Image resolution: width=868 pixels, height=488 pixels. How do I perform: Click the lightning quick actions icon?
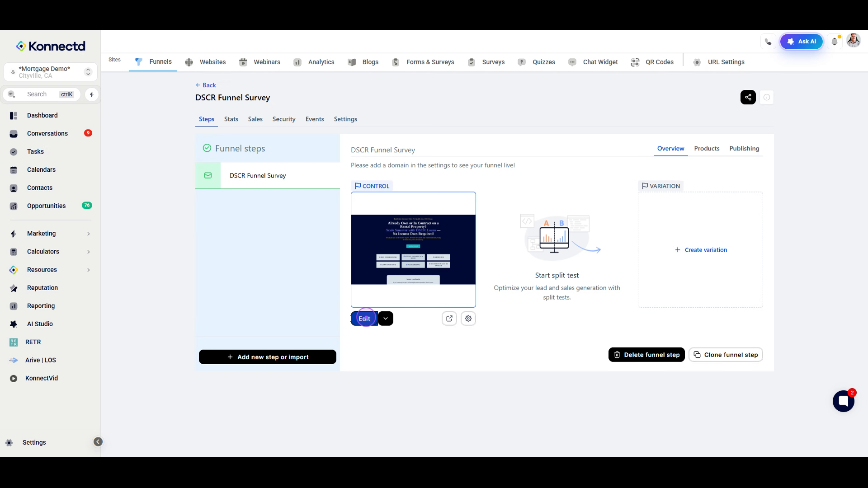coord(92,94)
